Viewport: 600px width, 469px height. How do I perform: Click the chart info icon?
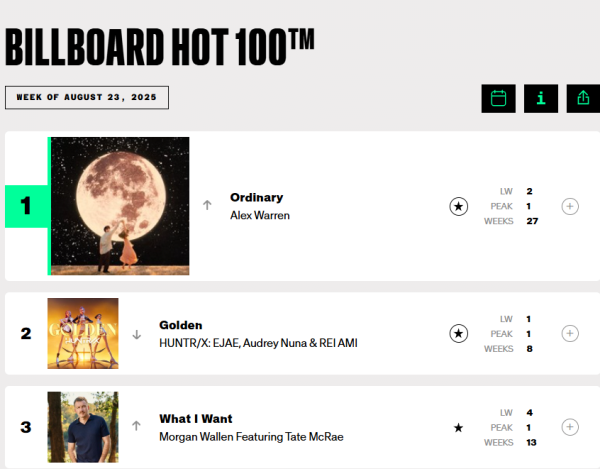pyautogui.click(x=541, y=98)
